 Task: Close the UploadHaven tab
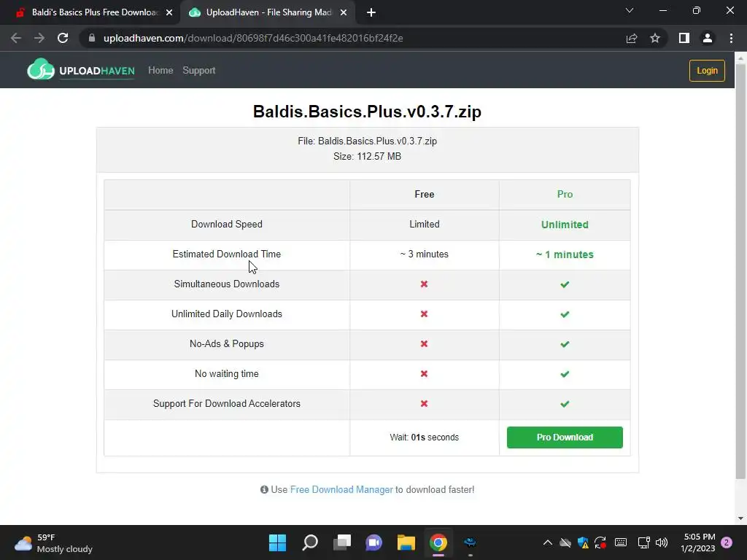click(x=344, y=12)
